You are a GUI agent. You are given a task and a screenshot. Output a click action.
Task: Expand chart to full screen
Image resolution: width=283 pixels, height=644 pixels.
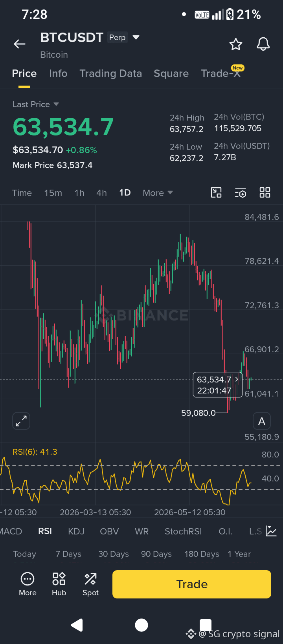[x=21, y=421]
